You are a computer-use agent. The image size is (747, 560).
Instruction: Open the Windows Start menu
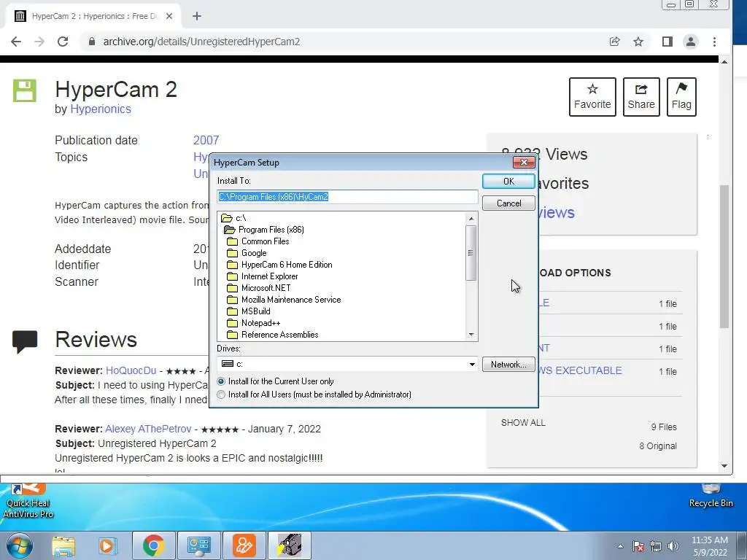click(x=20, y=545)
